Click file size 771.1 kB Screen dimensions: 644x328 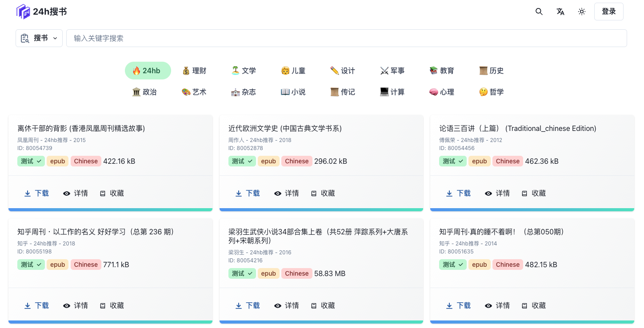(116, 265)
